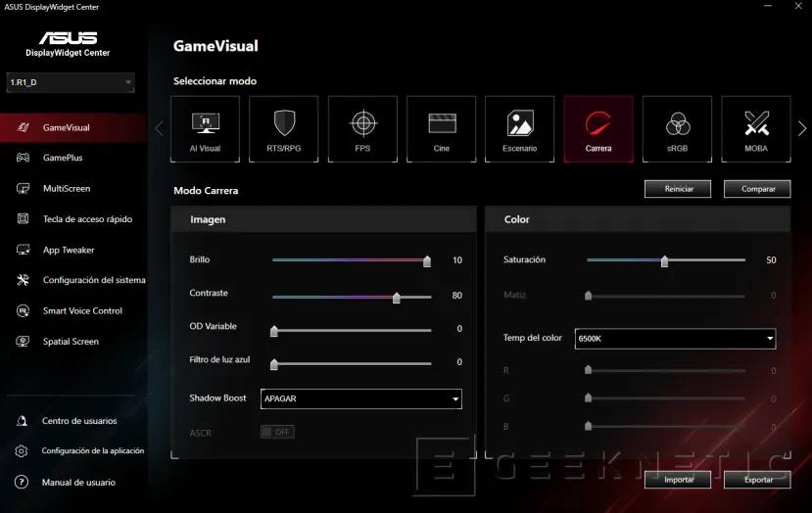Click the R color channel slider handle

coord(588,370)
